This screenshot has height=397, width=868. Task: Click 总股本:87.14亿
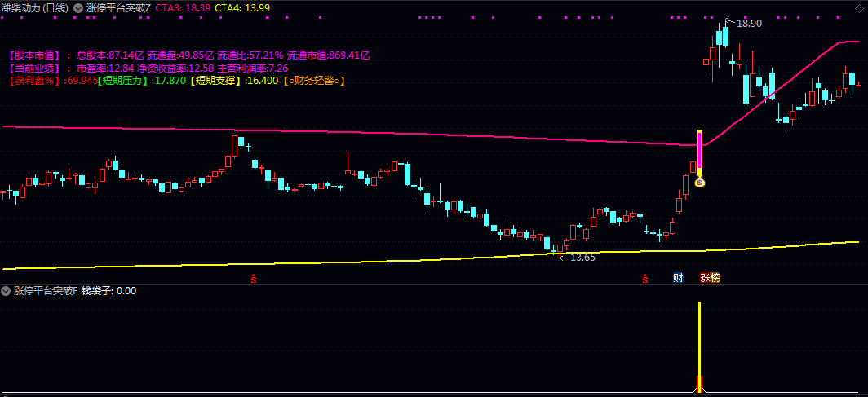tap(110, 55)
